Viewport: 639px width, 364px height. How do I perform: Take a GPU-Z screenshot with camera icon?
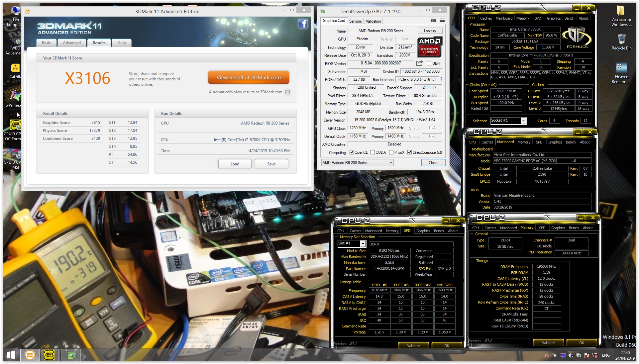tap(433, 21)
